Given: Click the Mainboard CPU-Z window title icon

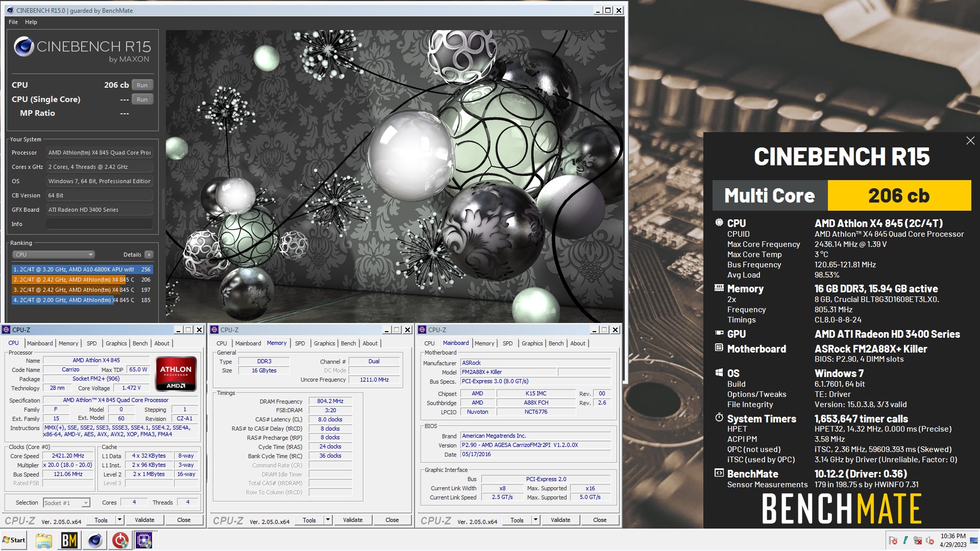Looking at the screenshot, I should pyautogui.click(x=423, y=330).
